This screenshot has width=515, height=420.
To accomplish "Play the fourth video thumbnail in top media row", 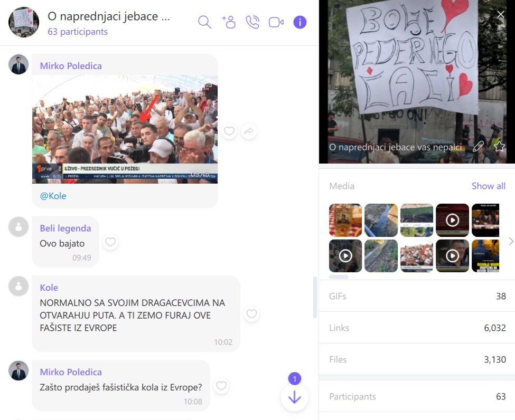I will pos(452,220).
